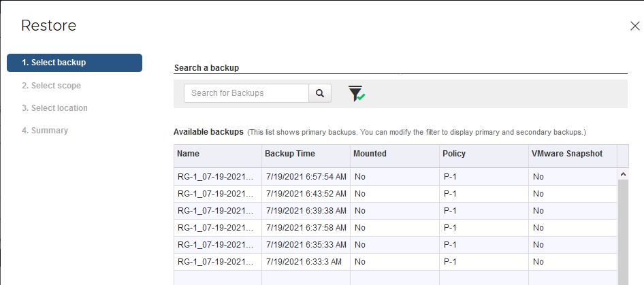Open the backup filter funnel icon
Screen dimensions: 644x285
point(356,94)
